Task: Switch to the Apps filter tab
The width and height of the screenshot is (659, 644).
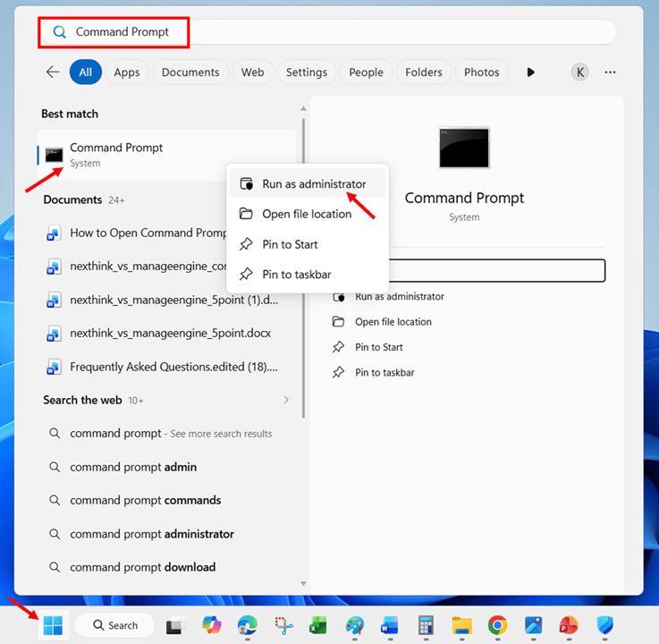Action: 127,72
